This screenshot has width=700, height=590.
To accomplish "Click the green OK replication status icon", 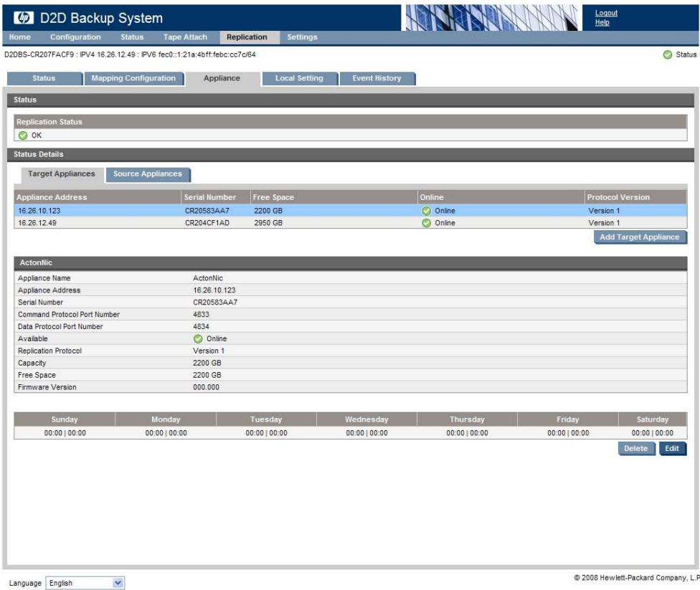I will click(x=23, y=135).
